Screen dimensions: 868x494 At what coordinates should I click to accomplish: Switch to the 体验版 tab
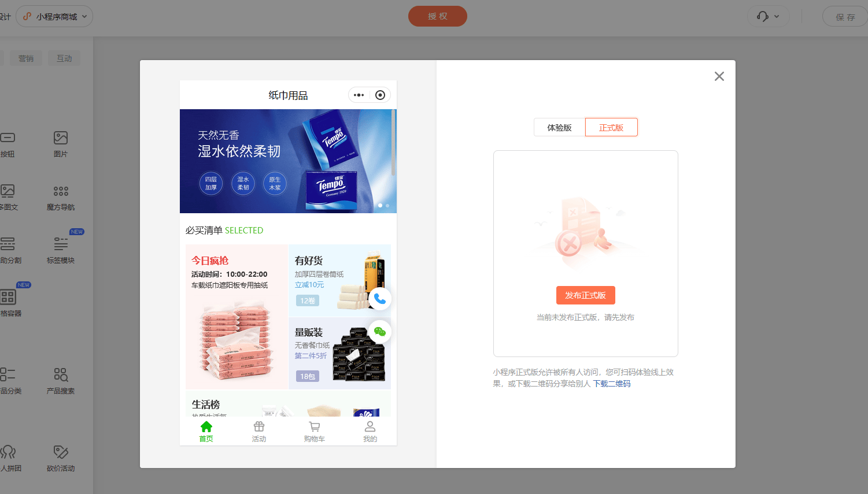tap(559, 128)
